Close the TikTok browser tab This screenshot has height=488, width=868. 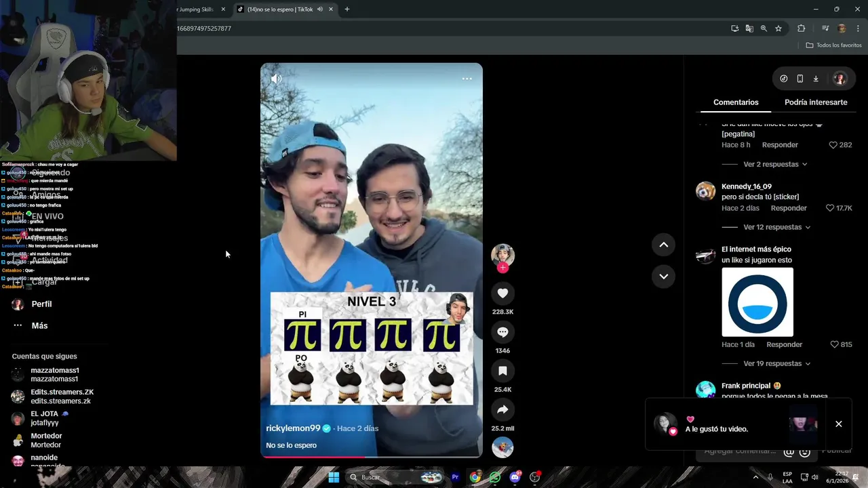(331, 9)
